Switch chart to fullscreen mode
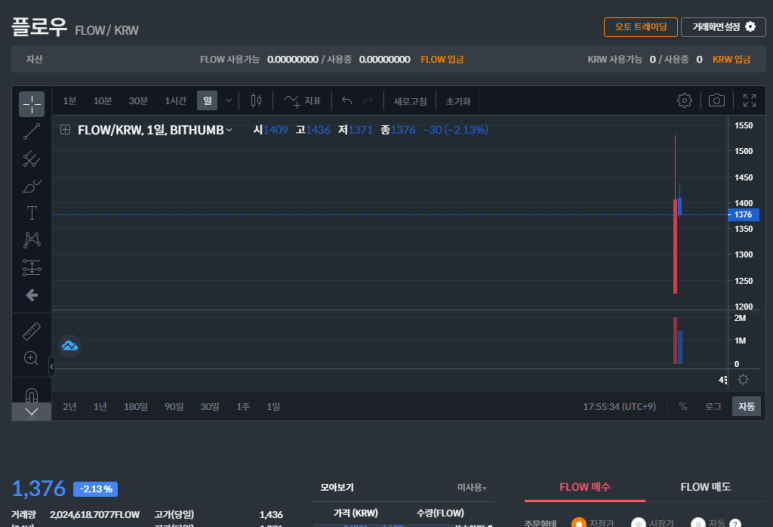Viewport: 773px width, 527px height. (749, 101)
